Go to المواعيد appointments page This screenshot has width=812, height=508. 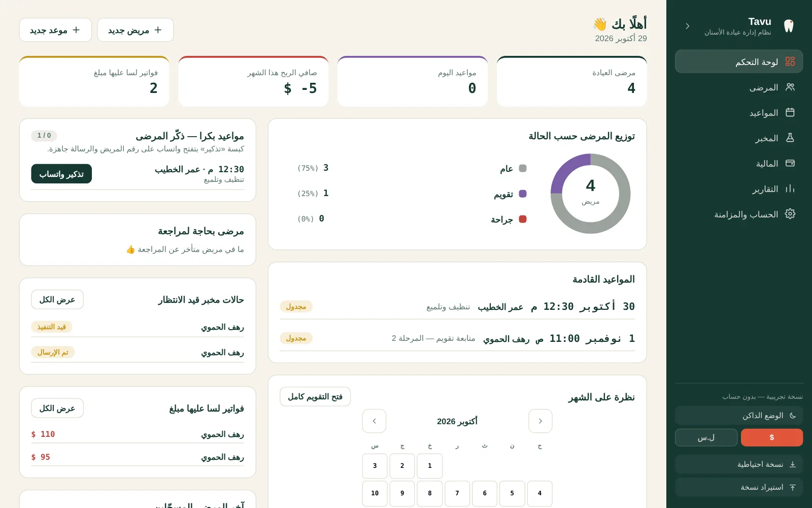point(739,112)
